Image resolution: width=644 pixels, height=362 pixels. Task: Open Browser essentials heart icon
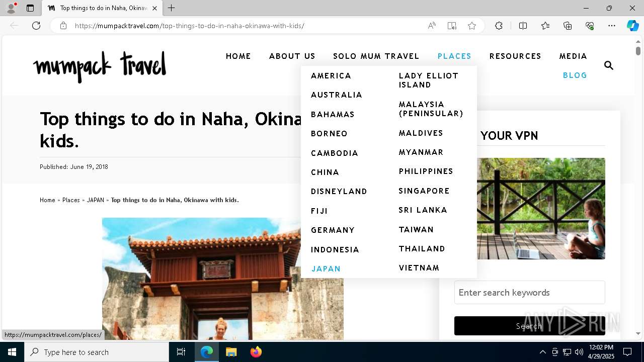coord(590,26)
